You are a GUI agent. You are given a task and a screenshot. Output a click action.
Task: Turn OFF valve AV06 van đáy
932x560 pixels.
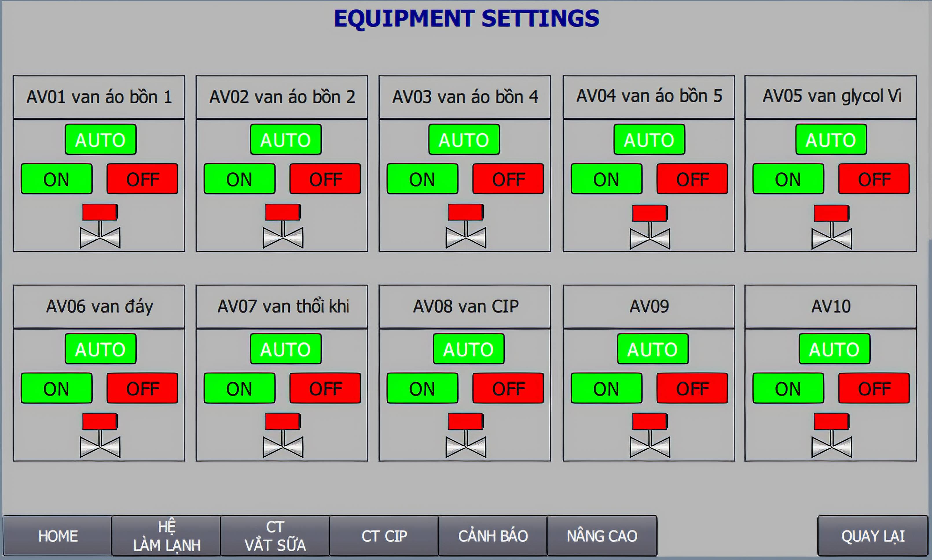[x=142, y=388]
